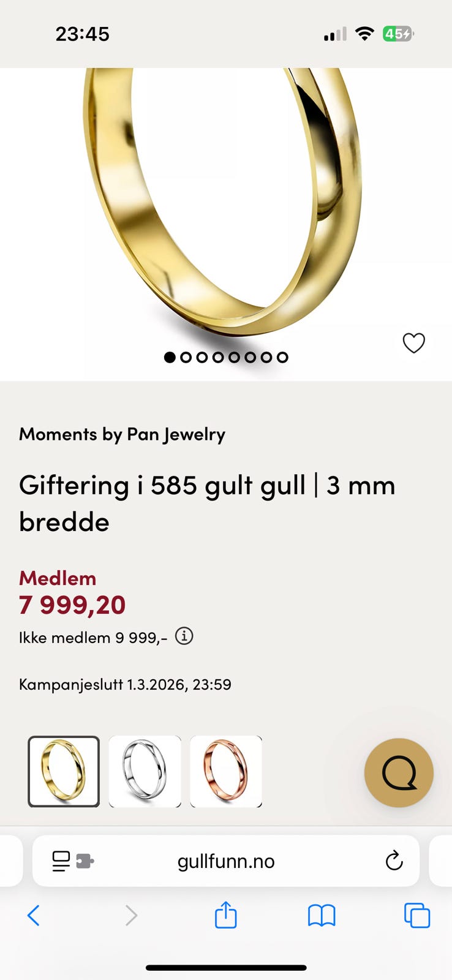This screenshot has height=980, width=452.
Task: Select the white gold ring variant
Action: tap(145, 772)
